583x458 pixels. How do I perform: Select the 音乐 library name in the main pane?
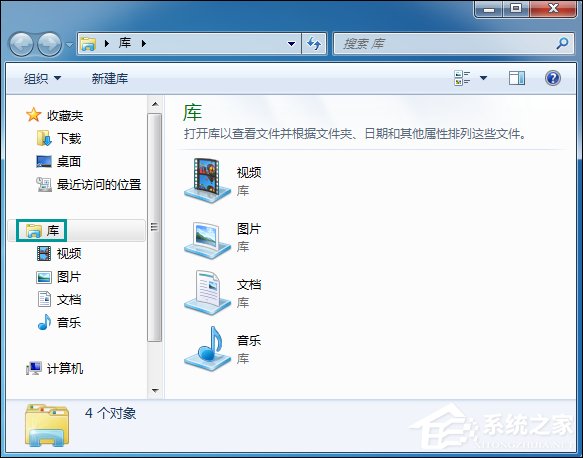coord(249,340)
